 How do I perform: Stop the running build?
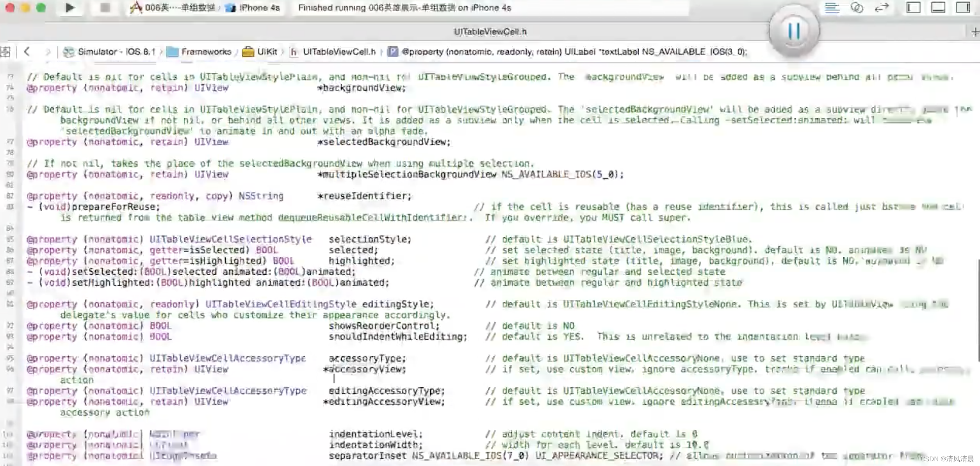[x=105, y=7]
